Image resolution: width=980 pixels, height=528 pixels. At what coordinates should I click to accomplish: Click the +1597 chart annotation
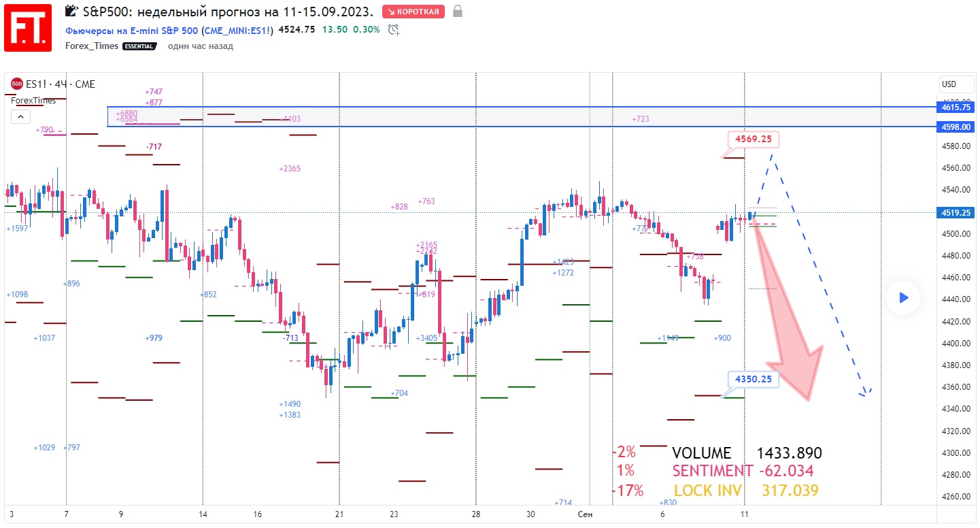17,229
